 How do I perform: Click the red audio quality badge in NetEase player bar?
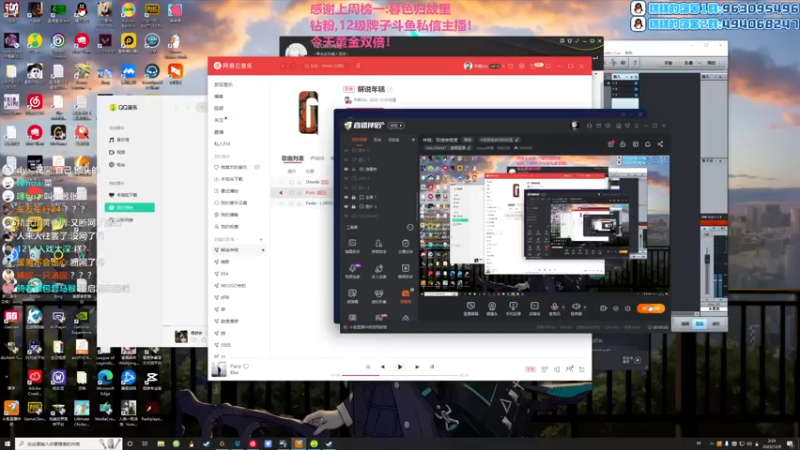click(531, 369)
